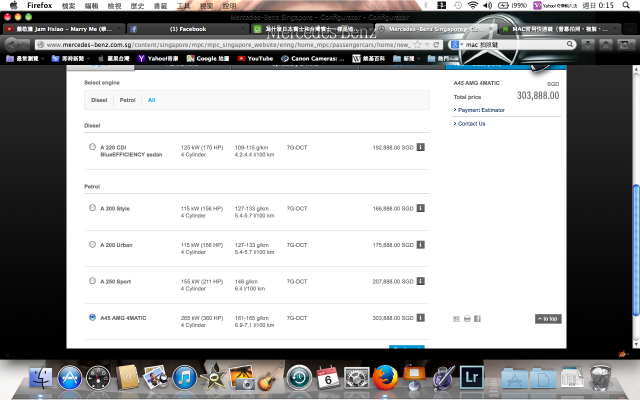640x400 pixels.
Task: Launch App Store from the Dock
Action: 69,377
